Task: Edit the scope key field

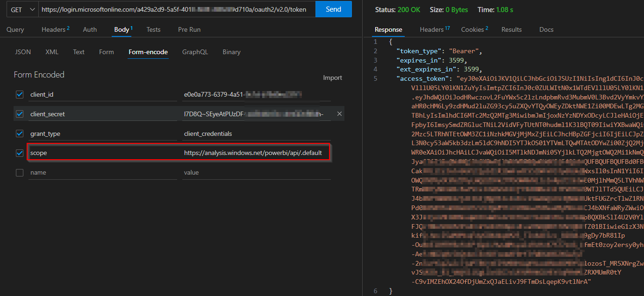Action: coord(103,153)
